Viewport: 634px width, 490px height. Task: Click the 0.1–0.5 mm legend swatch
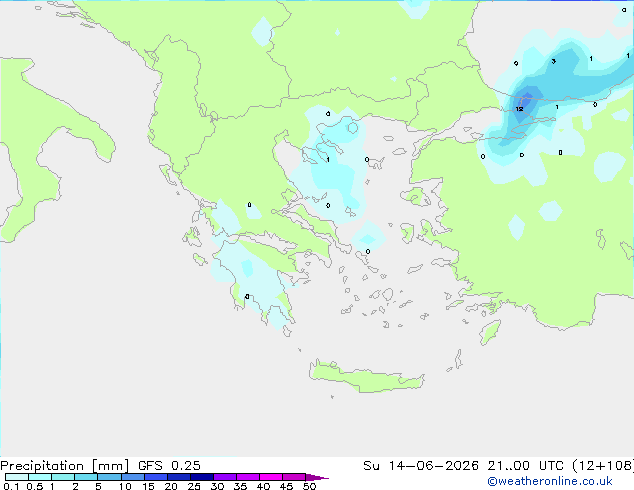click(x=17, y=477)
